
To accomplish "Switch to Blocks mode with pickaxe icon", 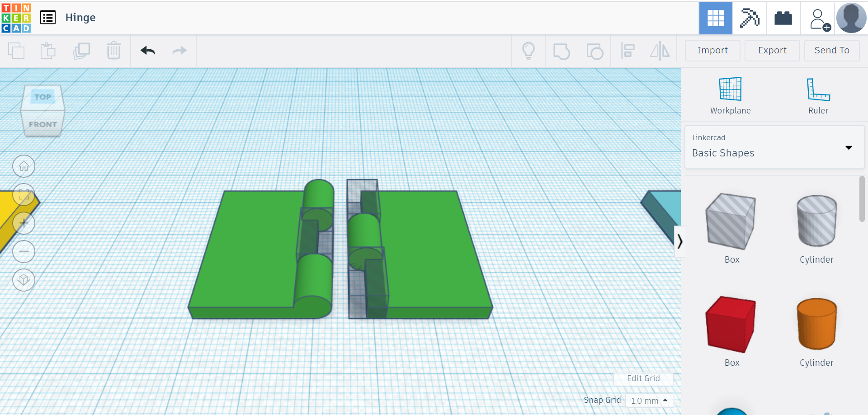I will coord(749,18).
